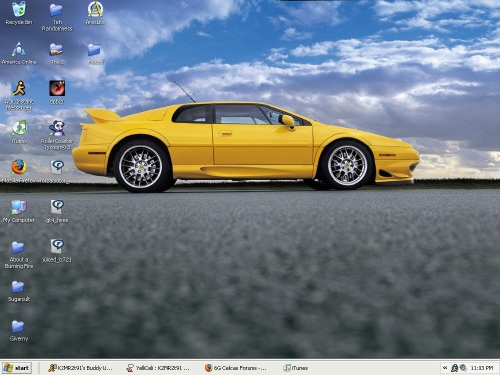Screen dimensions: 500x375
Task: Click the taskbar clock showing 11:33 PM
Action: tap(482, 368)
